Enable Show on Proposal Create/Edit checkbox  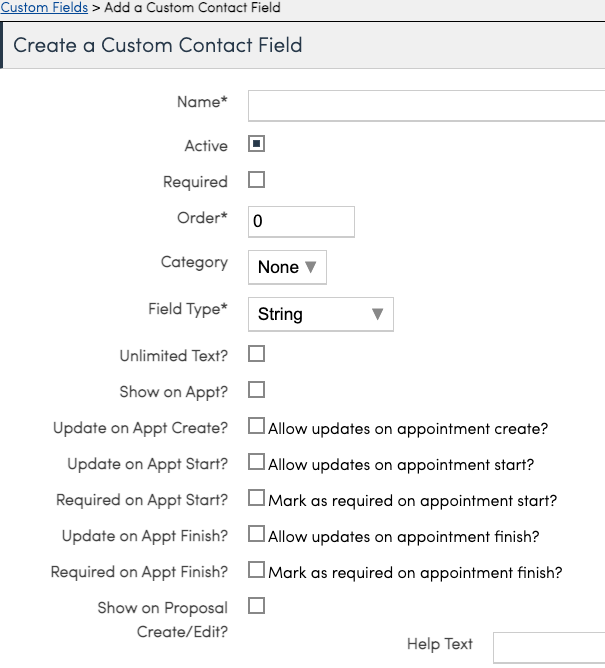pos(256,606)
